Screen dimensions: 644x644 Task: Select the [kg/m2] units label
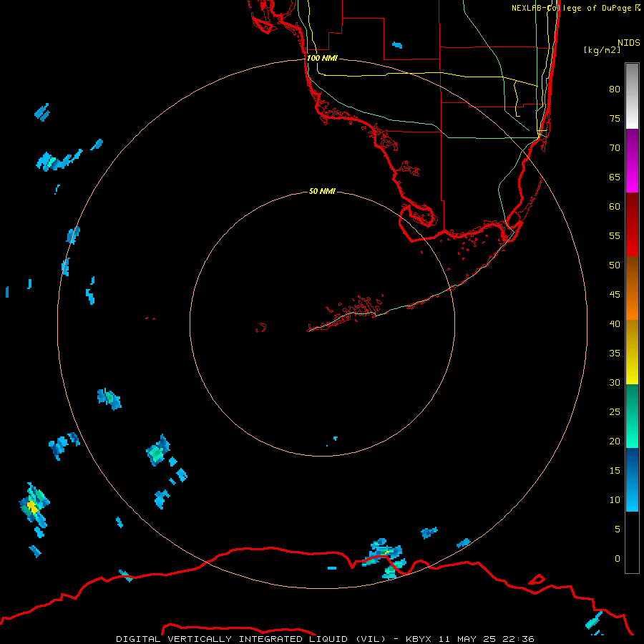coord(602,50)
